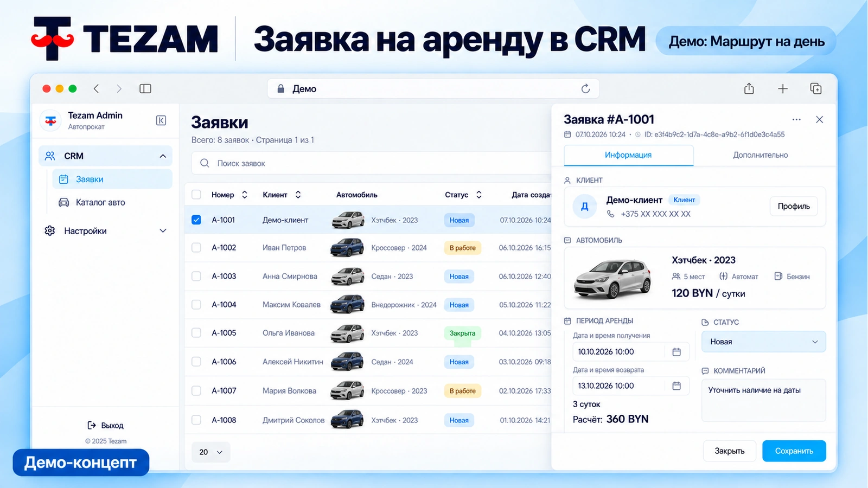Go back with the browser back arrow

tap(96, 88)
